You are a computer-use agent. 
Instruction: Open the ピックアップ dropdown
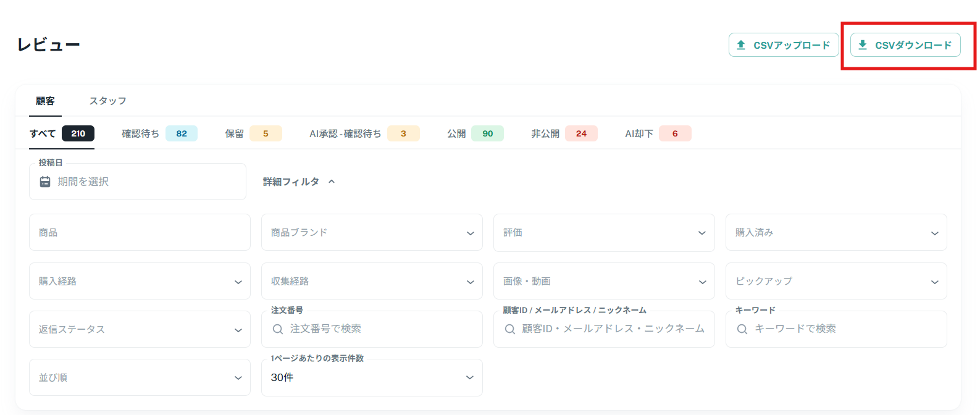[x=836, y=281]
